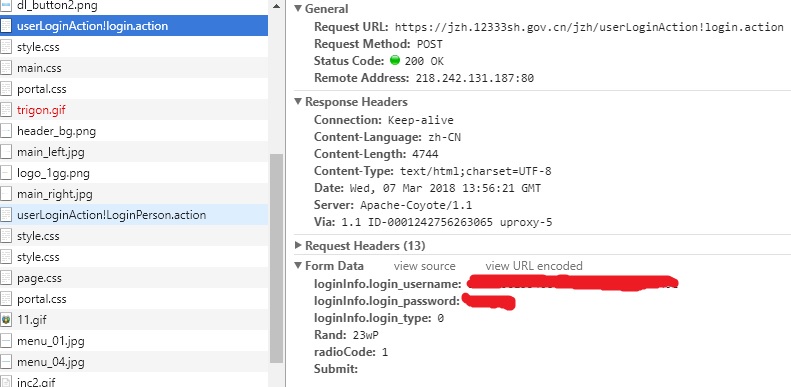The height and width of the screenshot is (387, 791).
Task: Click view source in Form Data
Action: pos(425,266)
